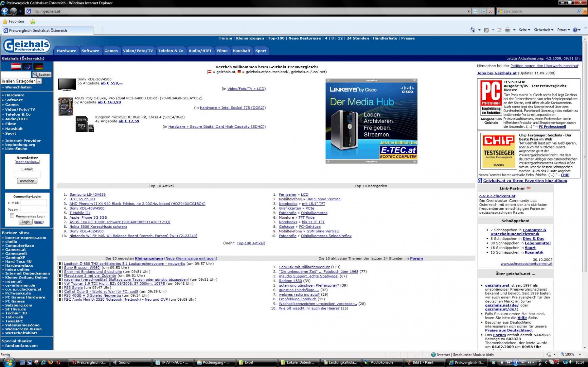Open the Hardware navigation tab
This screenshot has width=588, height=367.
pyautogui.click(x=66, y=51)
